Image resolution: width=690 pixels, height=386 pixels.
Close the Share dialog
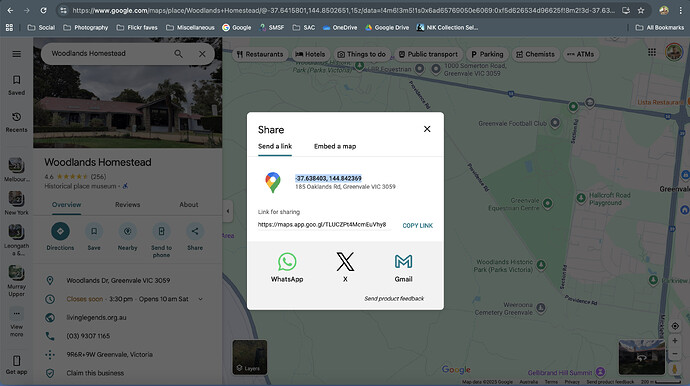[x=427, y=129]
